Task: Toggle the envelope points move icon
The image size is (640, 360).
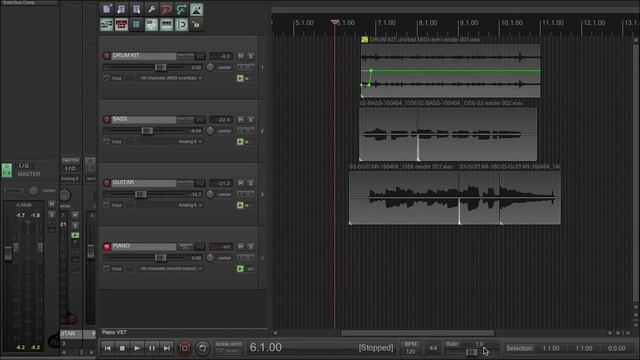Action: [151, 24]
